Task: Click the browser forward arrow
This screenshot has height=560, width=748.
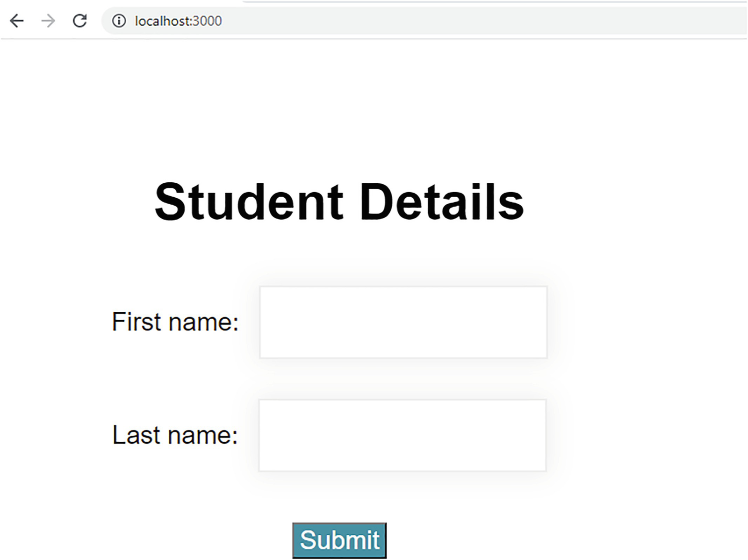Action: point(48,21)
